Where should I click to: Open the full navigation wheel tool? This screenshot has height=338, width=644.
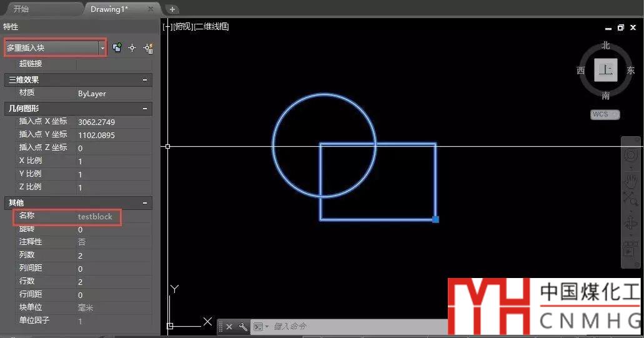[631, 155]
